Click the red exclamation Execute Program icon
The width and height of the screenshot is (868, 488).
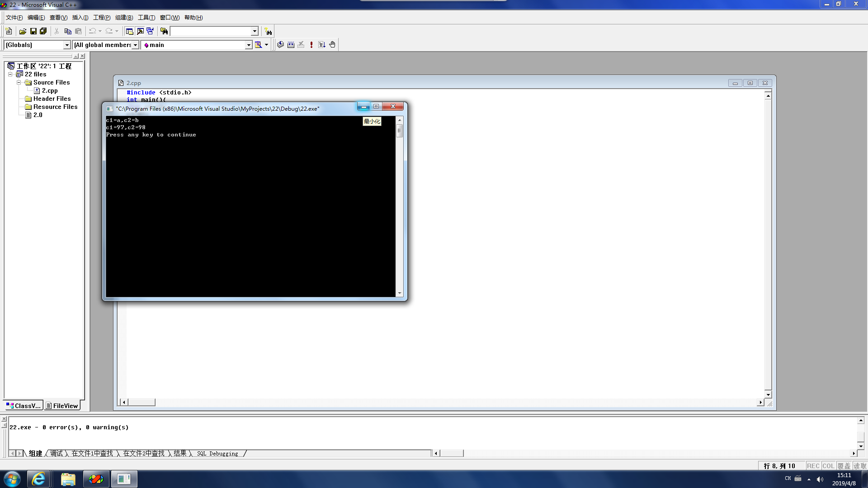pyautogui.click(x=311, y=45)
